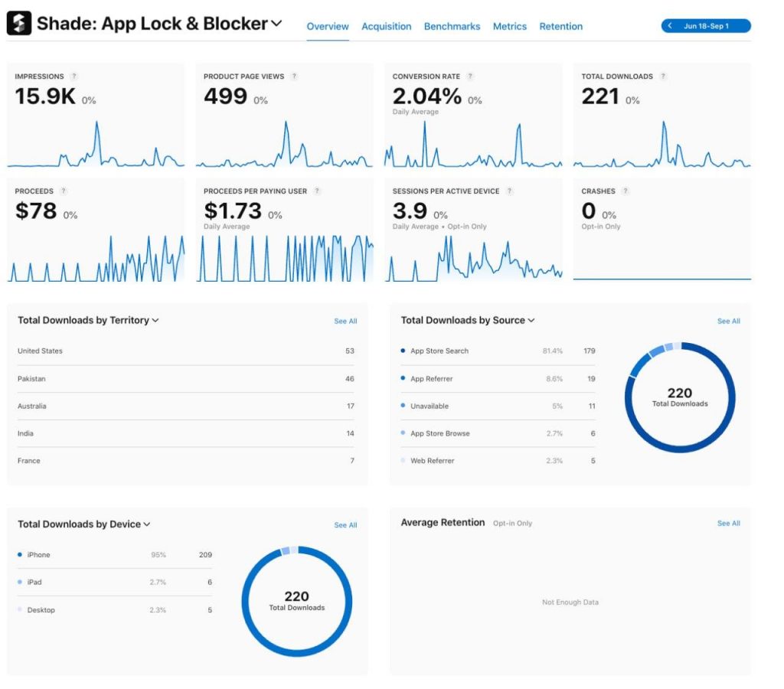Select the Pakistan territory row
The image size is (784, 689).
[186, 378]
